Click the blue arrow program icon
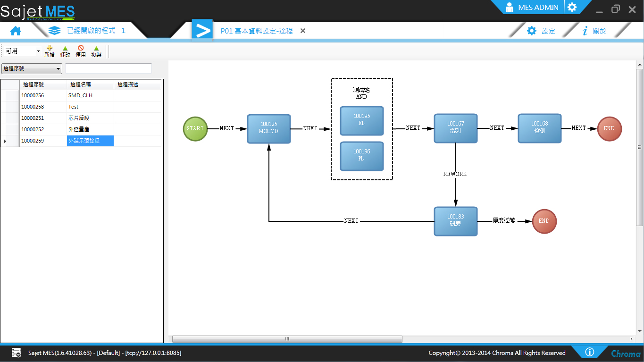Screen dimensions: 644x362 [x=203, y=31]
